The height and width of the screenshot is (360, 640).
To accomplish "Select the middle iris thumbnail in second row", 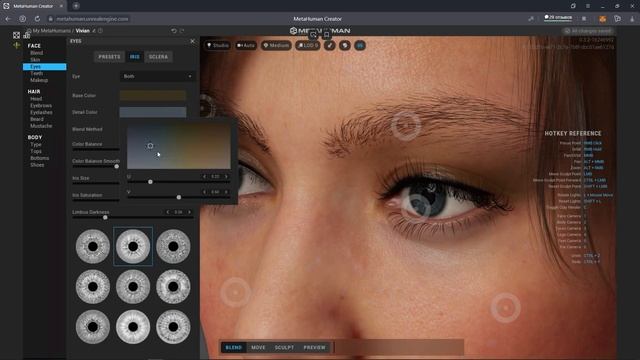I will tap(133, 287).
